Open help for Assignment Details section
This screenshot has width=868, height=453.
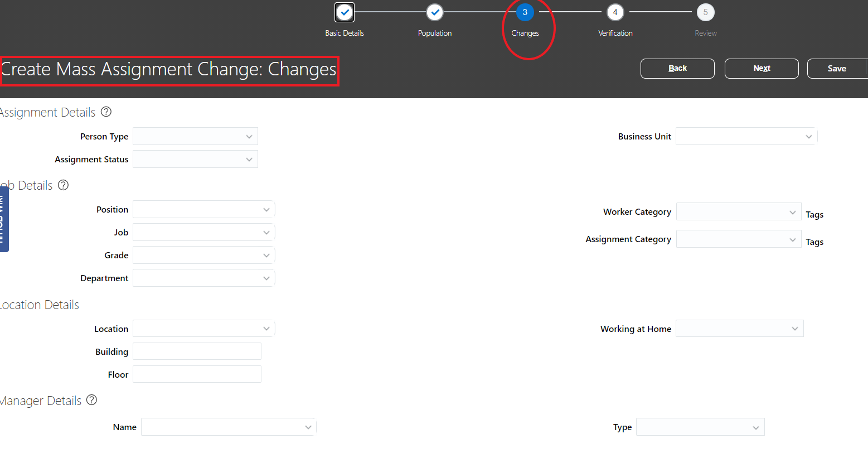coord(106,112)
